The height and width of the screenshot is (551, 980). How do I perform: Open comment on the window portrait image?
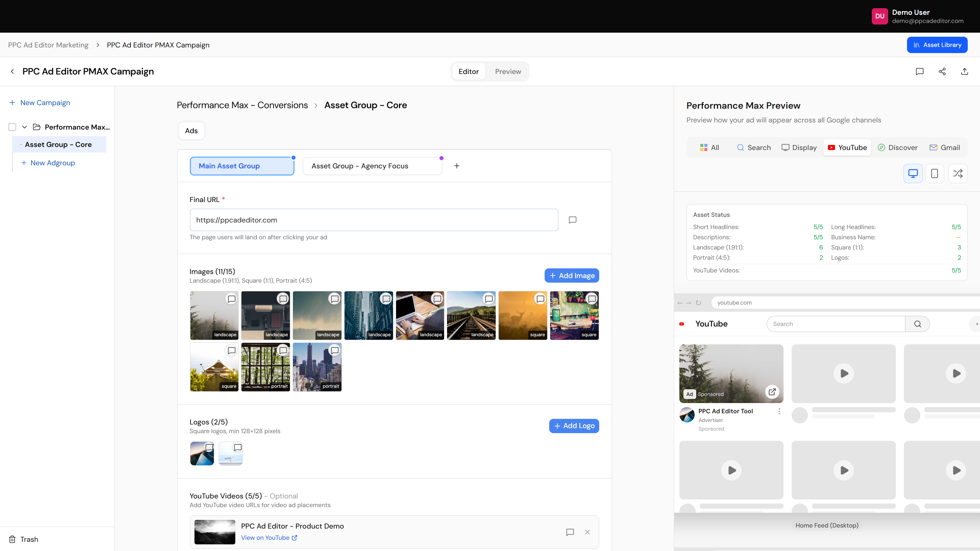[x=283, y=350]
